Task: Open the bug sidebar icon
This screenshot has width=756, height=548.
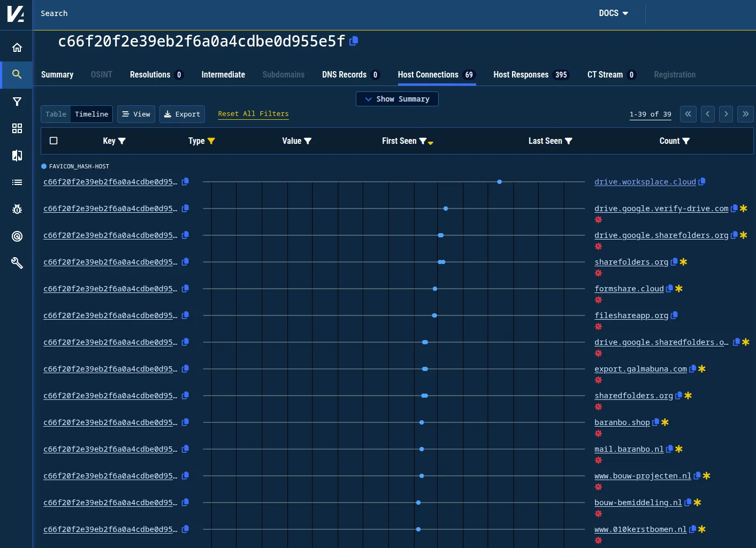Action: [x=17, y=209]
